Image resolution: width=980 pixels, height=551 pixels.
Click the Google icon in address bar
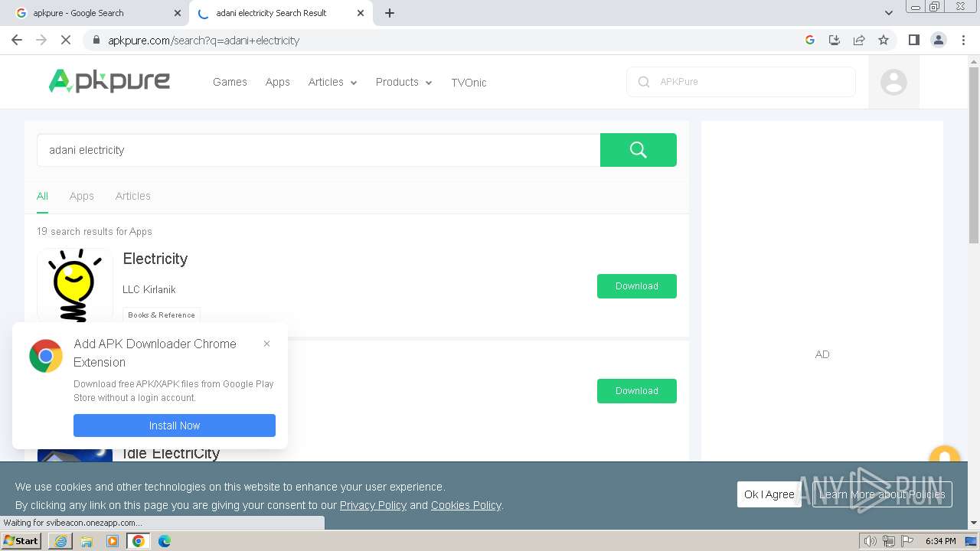[x=810, y=40]
